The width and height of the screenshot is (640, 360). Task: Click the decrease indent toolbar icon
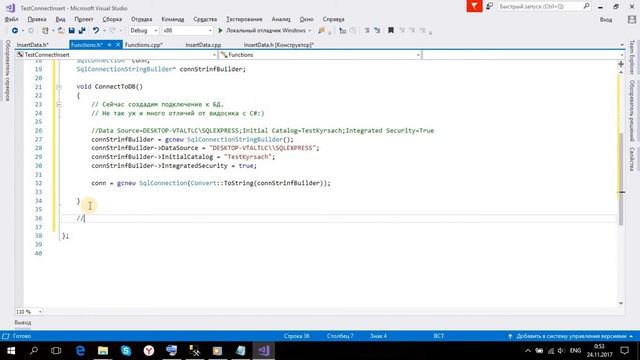(367, 31)
